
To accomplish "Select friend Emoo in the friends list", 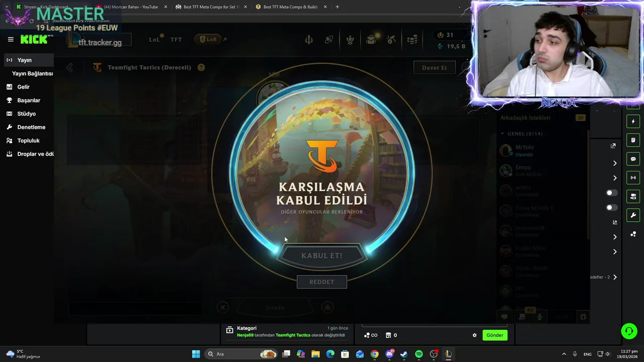I will coord(541,170).
